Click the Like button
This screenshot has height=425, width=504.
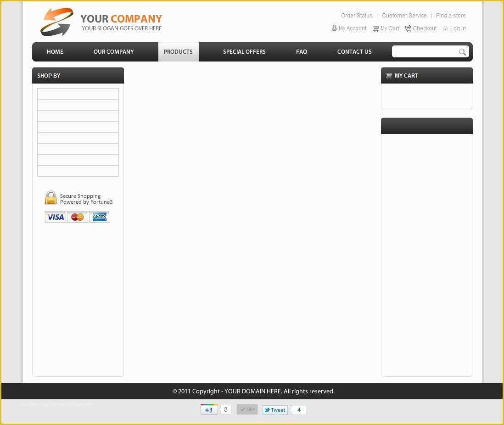click(x=247, y=409)
